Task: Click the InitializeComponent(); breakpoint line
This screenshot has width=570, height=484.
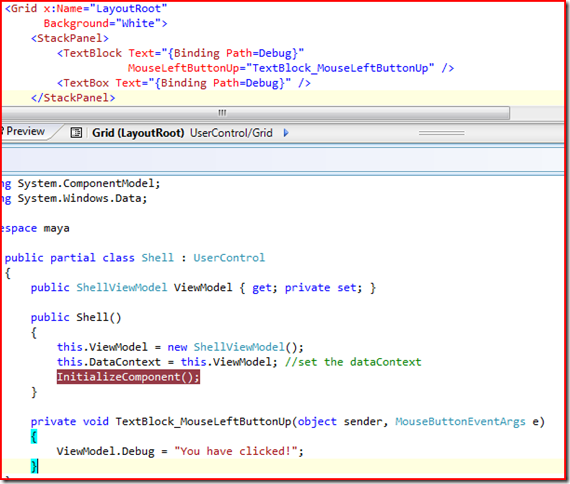Action: [128, 377]
